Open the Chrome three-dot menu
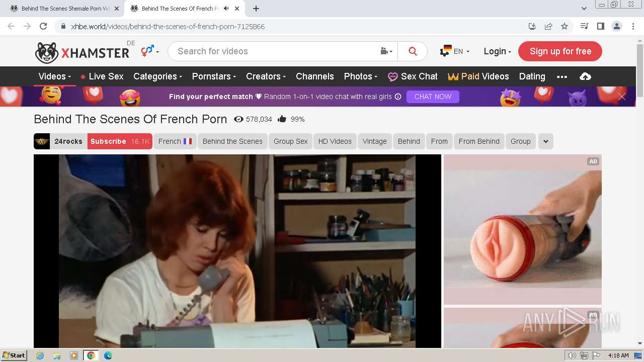This screenshot has width=644, height=362. point(632,26)
